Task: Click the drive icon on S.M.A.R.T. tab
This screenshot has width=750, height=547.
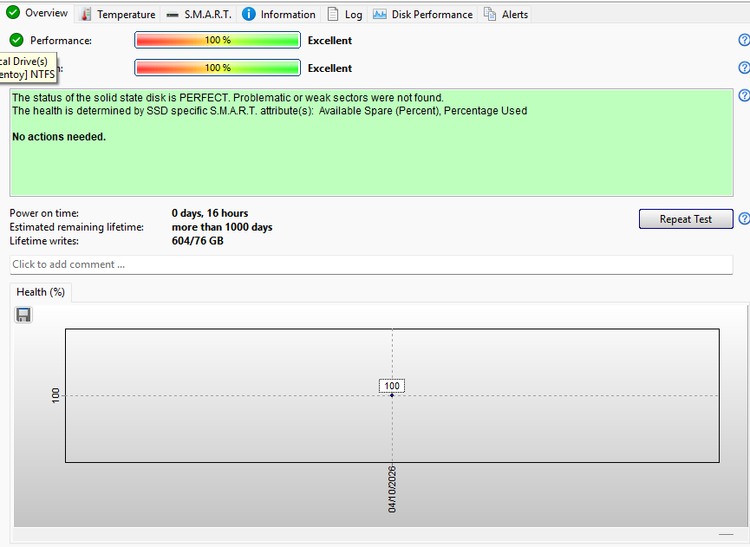Action: coord(172,15)
